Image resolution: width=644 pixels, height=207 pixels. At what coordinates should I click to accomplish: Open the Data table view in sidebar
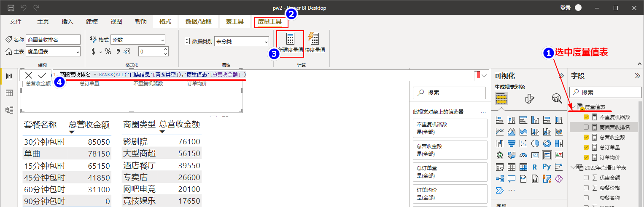(x=9, y=93)
